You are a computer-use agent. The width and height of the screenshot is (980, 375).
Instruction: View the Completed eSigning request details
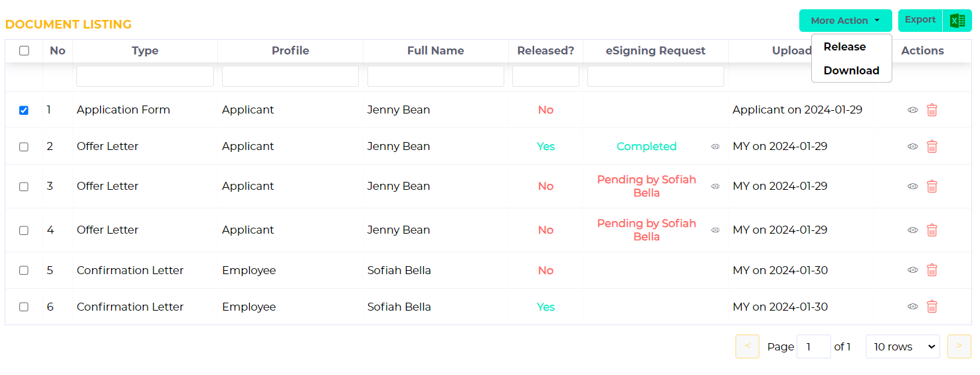point(716,147)
